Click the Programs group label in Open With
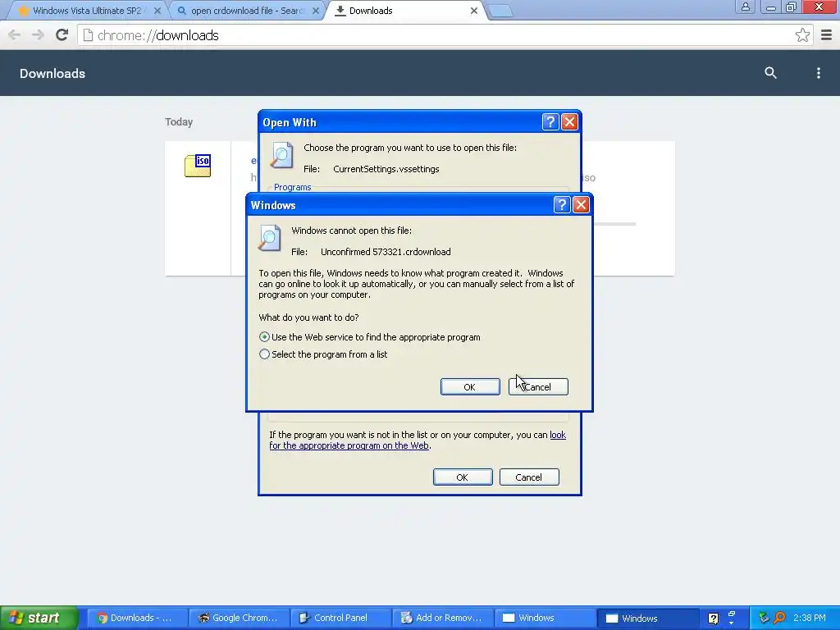The height and width of the screenshot is (630, 840). (x=293, y=187)
